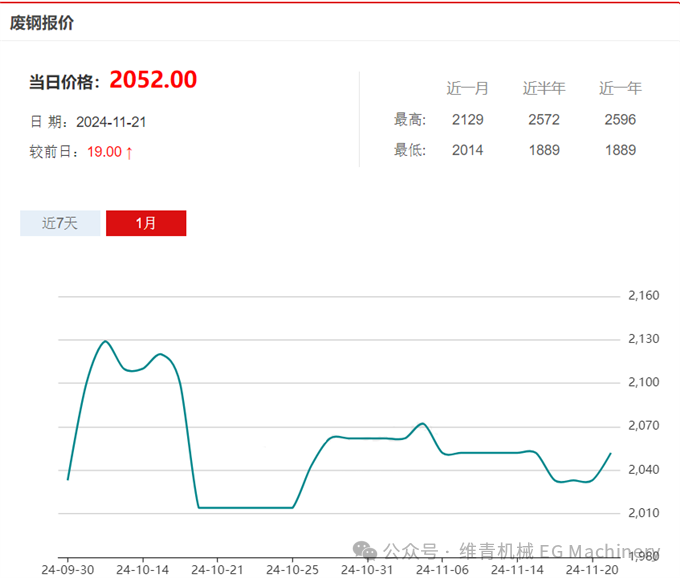This screenshot has width=680, height=578.
Task: Click the 近一年 column header
Action: [x=620, y=88]
